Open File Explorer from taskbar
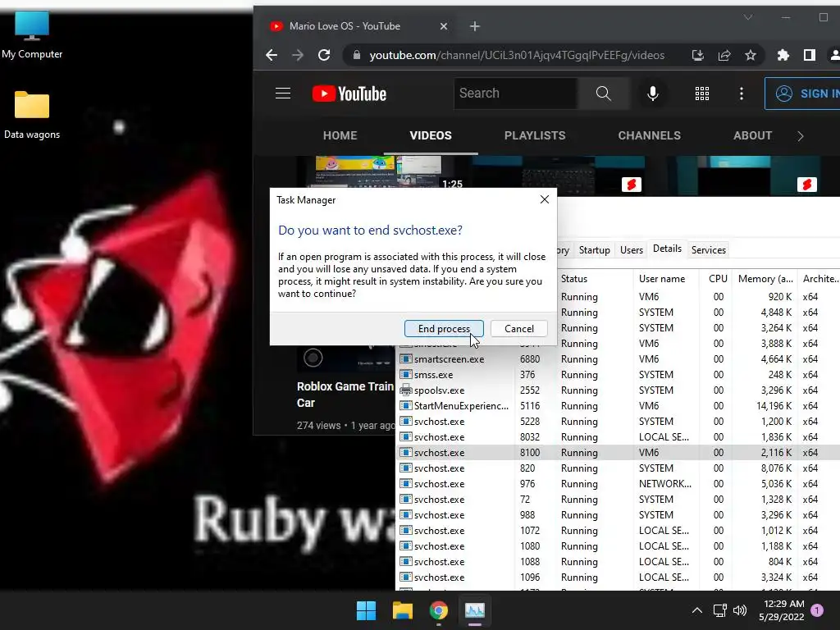Screen dimensions: 840x630 click(402, 610)
